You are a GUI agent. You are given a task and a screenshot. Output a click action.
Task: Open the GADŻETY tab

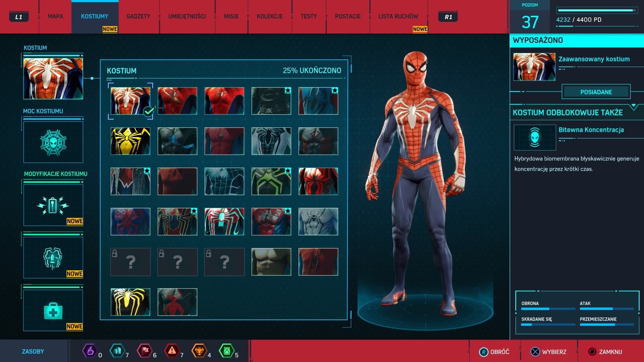tap(138, 16)
